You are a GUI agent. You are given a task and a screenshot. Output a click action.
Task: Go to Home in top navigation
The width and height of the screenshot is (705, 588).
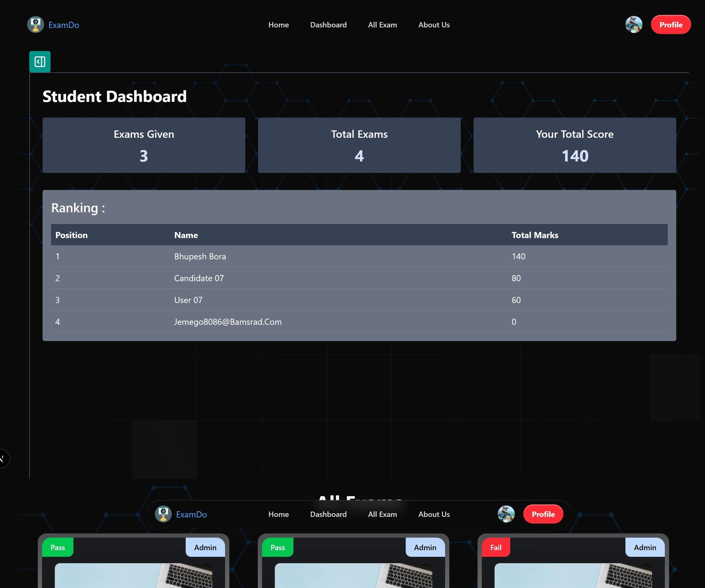pos(278,25)
